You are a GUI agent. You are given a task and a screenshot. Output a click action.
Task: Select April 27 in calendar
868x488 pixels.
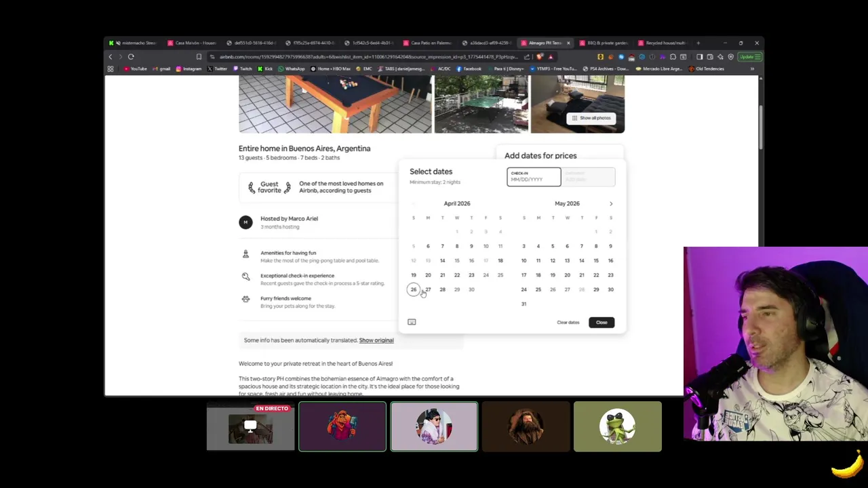tap(428, 289)
